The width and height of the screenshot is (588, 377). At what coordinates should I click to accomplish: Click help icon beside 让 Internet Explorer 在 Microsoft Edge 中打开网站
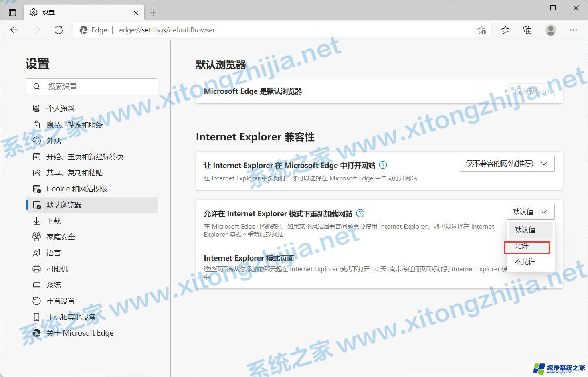383,165
